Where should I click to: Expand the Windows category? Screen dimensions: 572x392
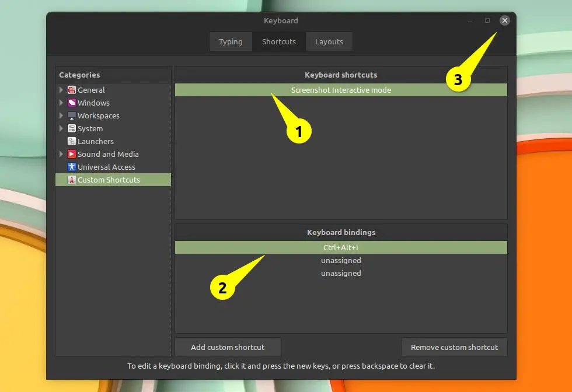point(61,103)
